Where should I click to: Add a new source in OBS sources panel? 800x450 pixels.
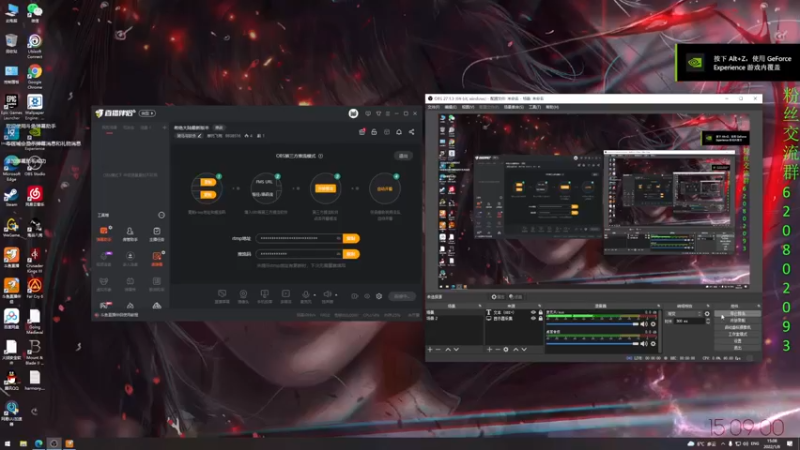click(489, 349)
